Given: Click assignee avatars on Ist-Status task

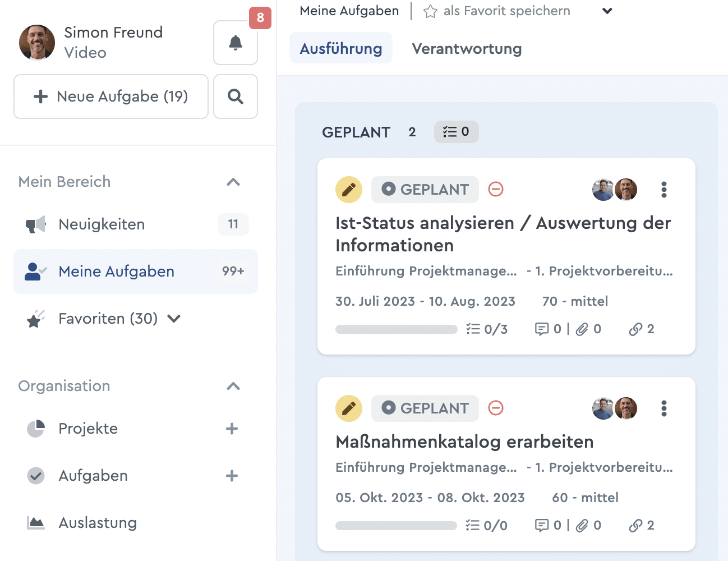Looking at the screenshot, I should pyautogui.click(x=615, y=190).
